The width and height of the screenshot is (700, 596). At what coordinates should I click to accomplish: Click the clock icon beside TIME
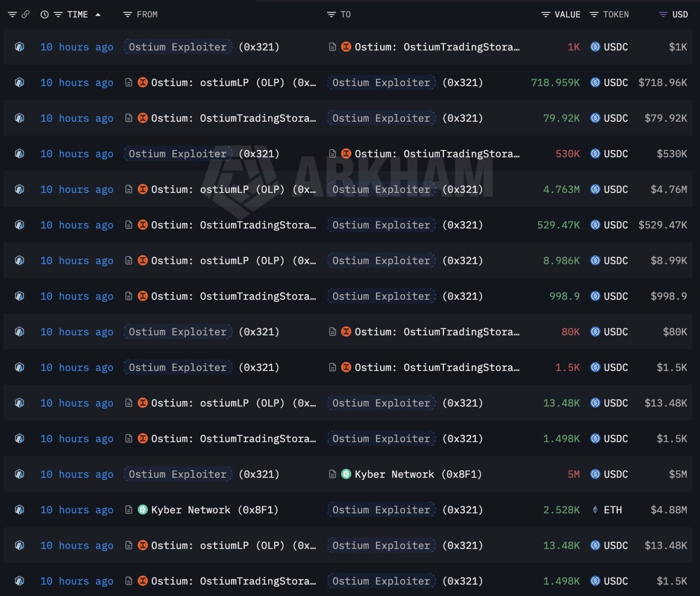point(45,14)
